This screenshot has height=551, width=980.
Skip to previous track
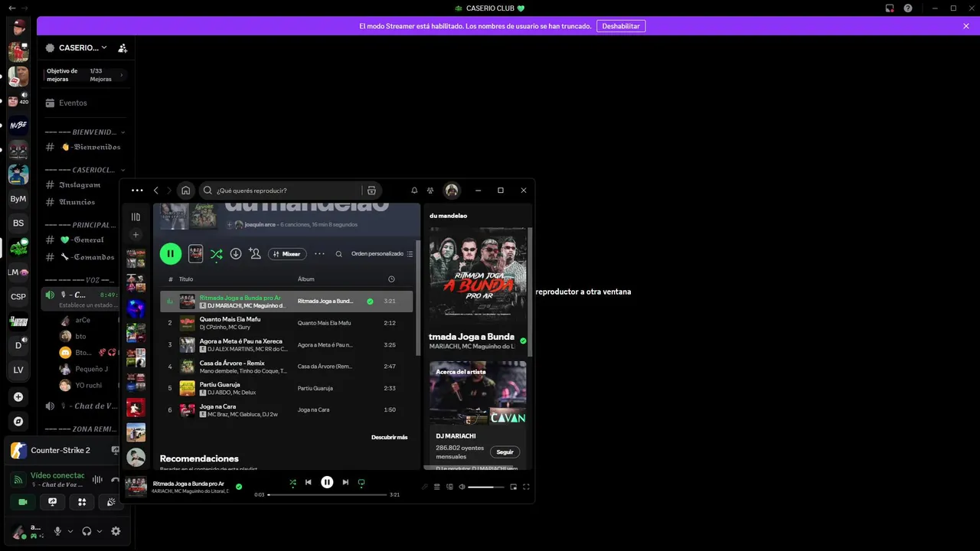309,482
